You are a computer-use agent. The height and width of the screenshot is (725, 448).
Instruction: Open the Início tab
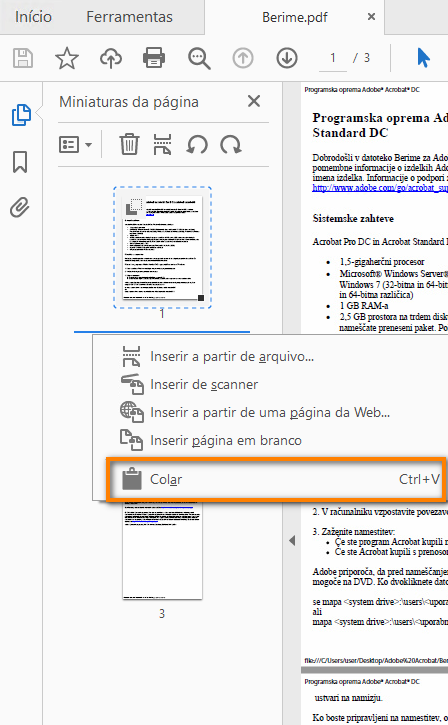33,17
